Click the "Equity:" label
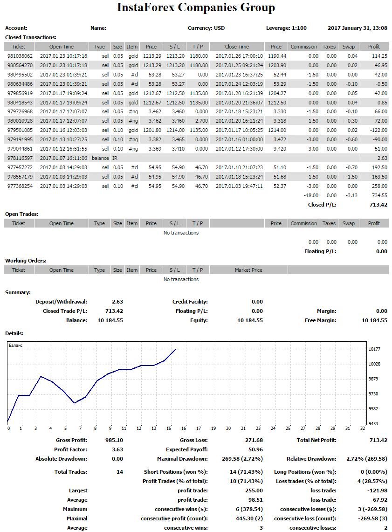392x532 pixels. [x=199, y=320]
